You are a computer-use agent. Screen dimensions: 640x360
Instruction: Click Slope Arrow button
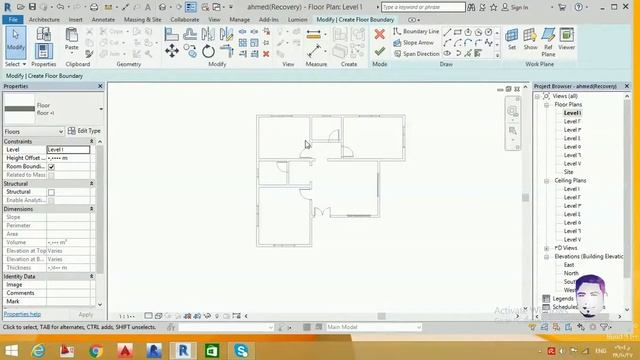click(x=413, y=42)
